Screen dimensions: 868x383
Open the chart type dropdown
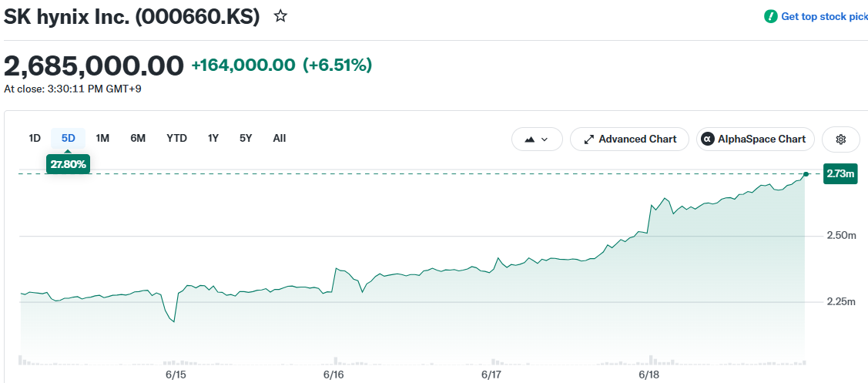pos(537,139)
